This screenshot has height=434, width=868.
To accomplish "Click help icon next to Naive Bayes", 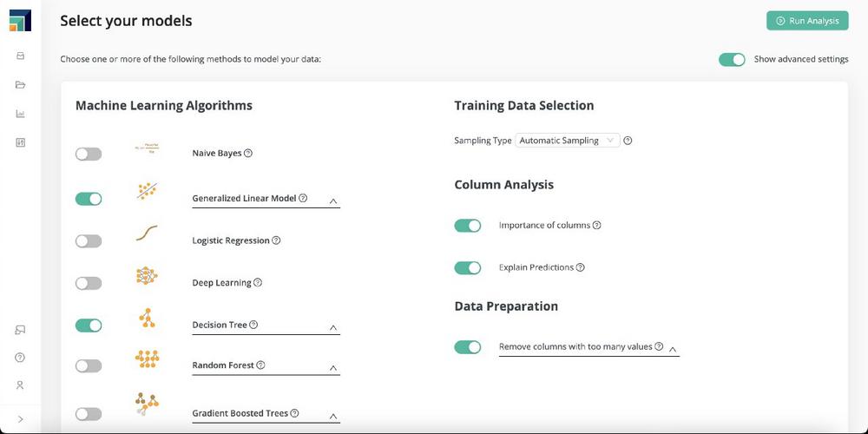I will 248,154.
